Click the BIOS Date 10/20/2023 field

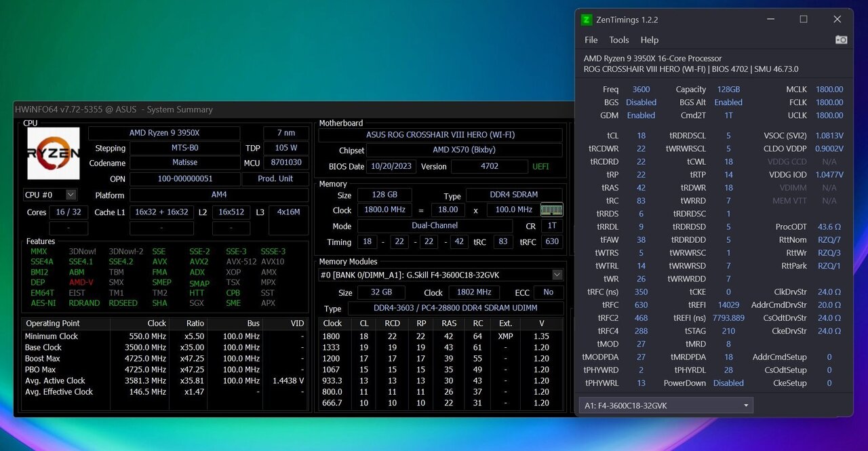(x=385, y=167)
